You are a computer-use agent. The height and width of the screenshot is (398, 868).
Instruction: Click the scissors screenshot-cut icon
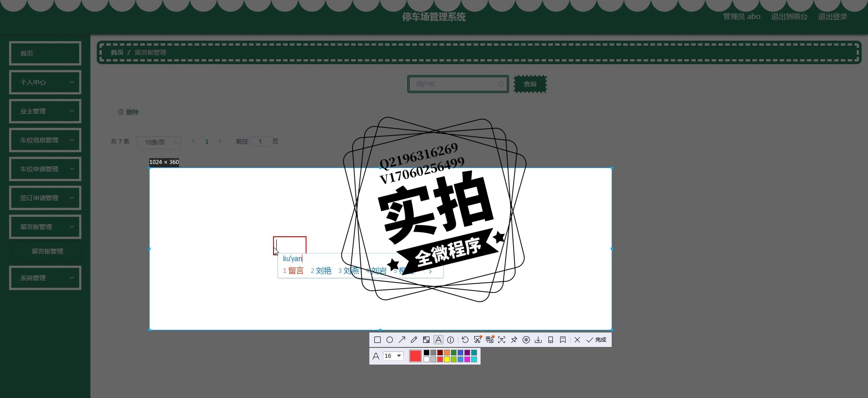pyautogui.click(x=477, y=340)
